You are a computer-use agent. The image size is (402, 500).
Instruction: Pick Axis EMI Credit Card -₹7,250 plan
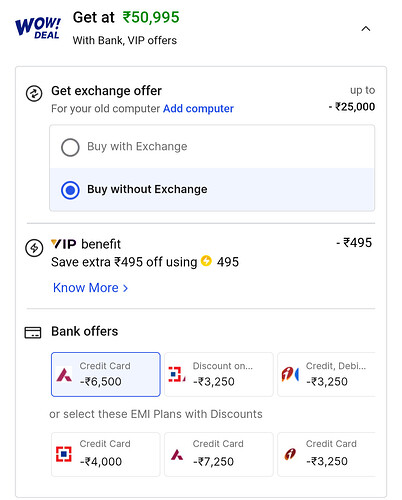click(219, 454)
